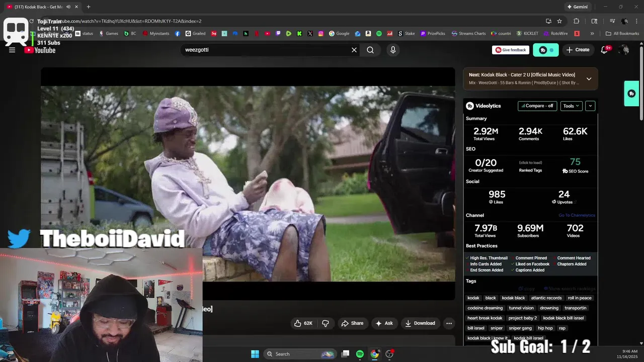644x362 pixels.
Task: Open the RotoWire bookmark
Action: point(555,34)
